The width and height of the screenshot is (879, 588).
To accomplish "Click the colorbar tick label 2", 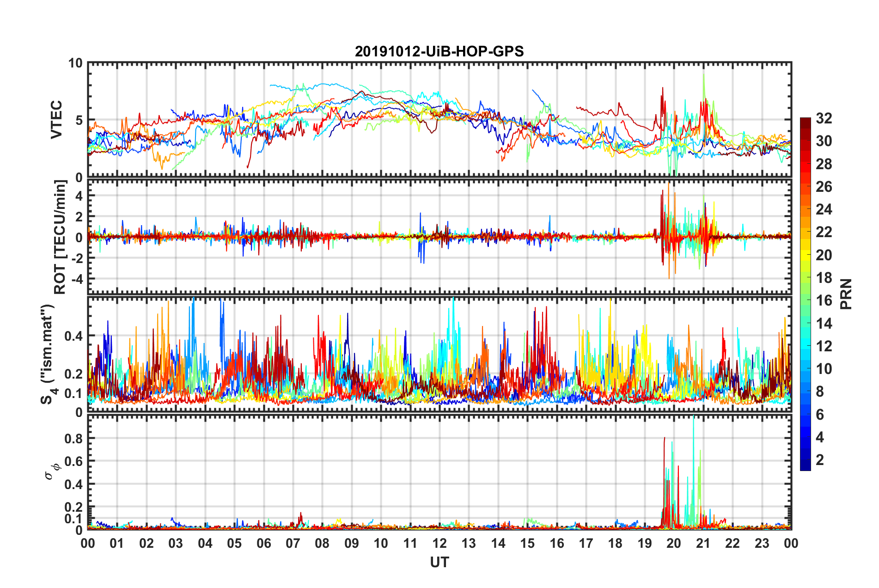I will tap(819, 460).
